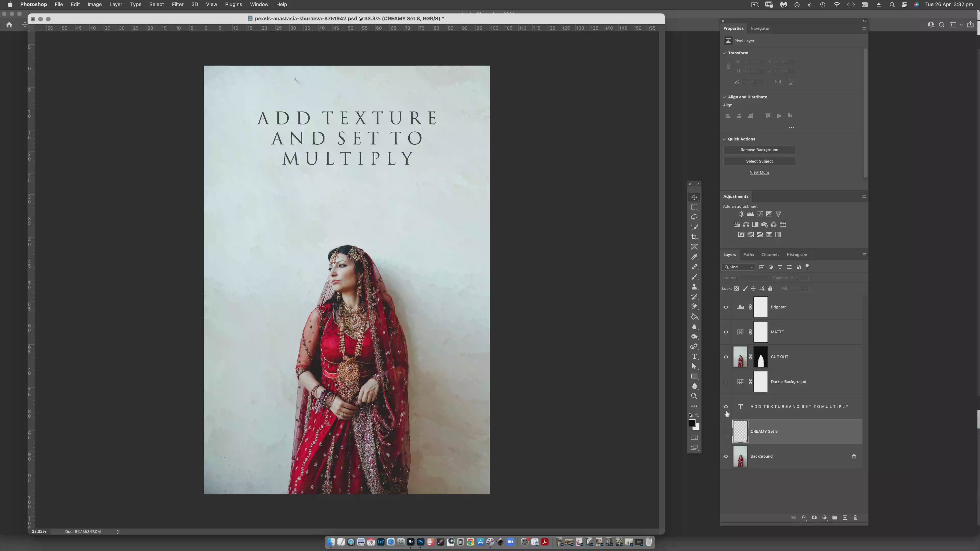Switch to the Channels tab

[770, 255]
